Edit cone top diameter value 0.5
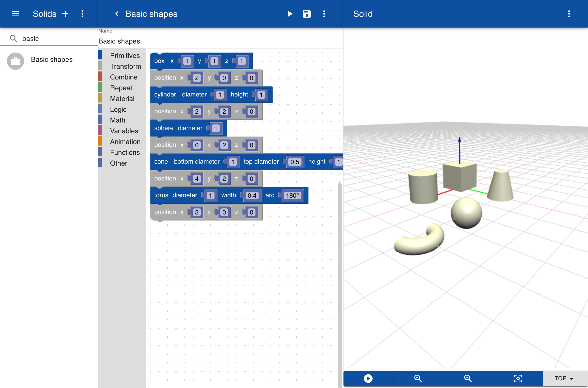 [x=295, y=162]
